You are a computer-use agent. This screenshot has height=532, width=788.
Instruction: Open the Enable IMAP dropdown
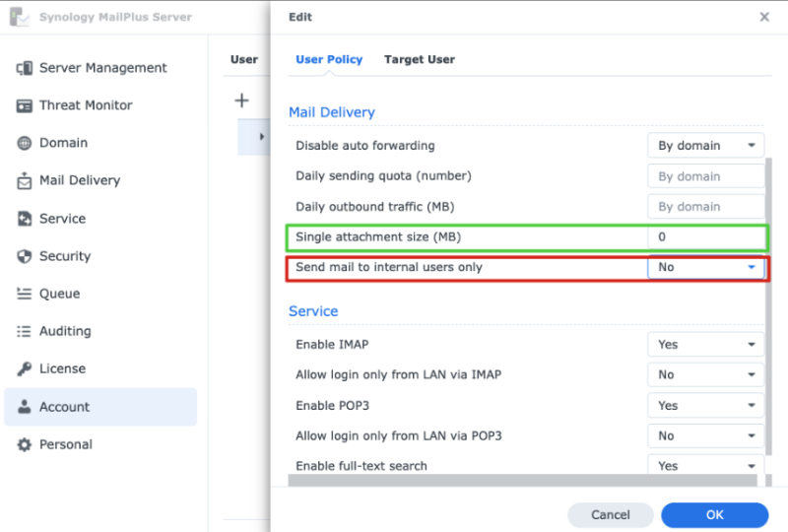[705, 345]
